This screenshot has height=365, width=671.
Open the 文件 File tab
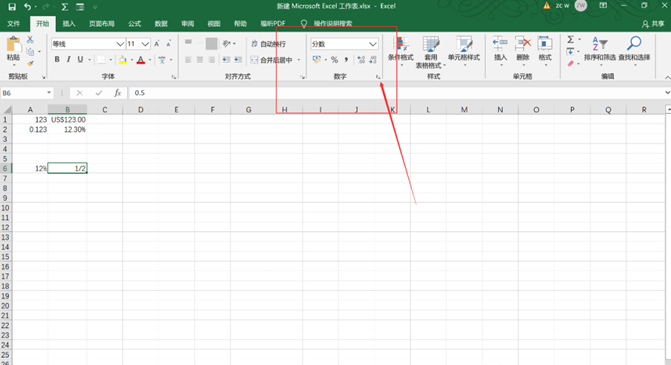tap(13, 24)
